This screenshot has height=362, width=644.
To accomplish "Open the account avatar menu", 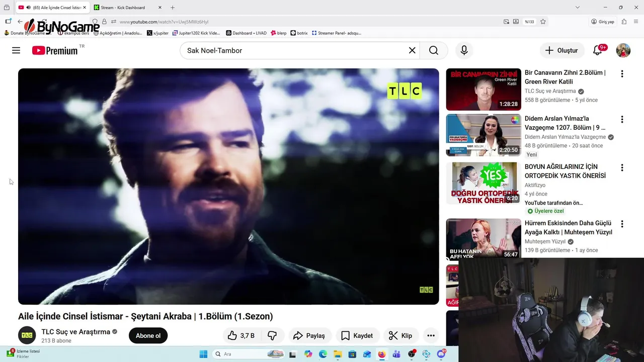I will click(x=623, y=50).
